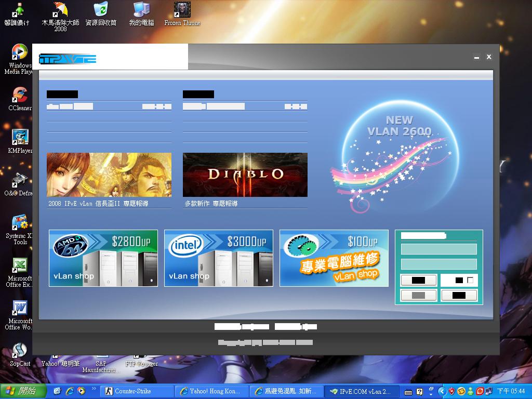Switch to the Counter-Strike taskbar window

131,391
